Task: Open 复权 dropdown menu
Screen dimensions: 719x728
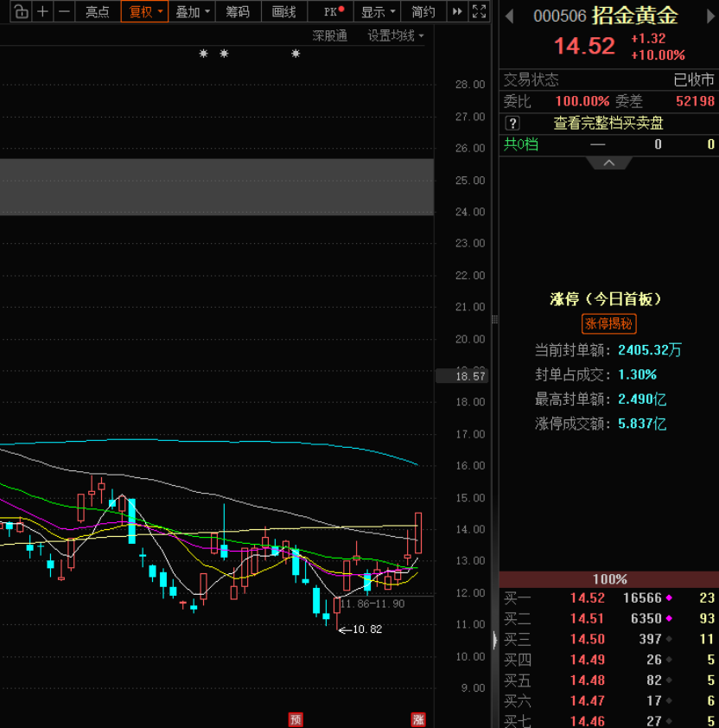Action: 144,11
